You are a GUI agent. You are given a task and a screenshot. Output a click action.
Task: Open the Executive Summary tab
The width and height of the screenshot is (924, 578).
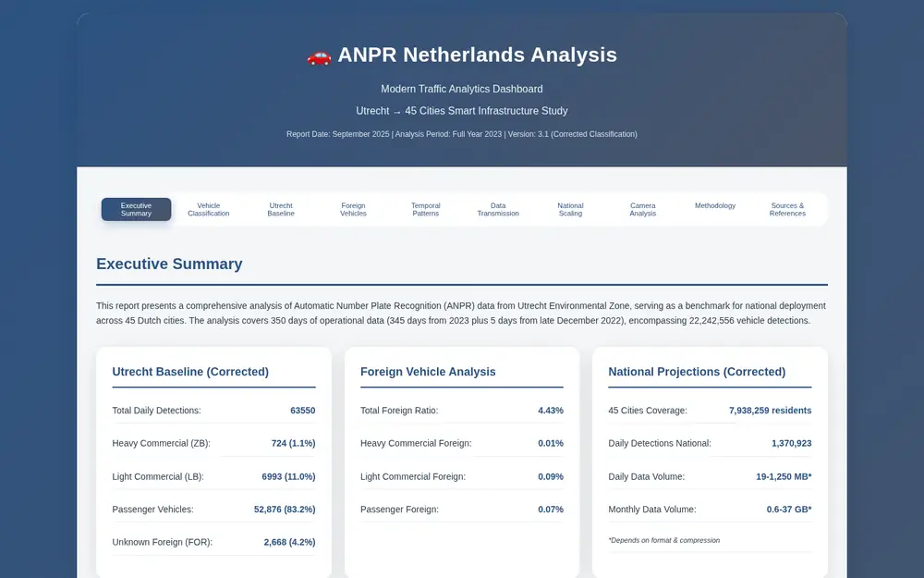click(x=136, y=209)
